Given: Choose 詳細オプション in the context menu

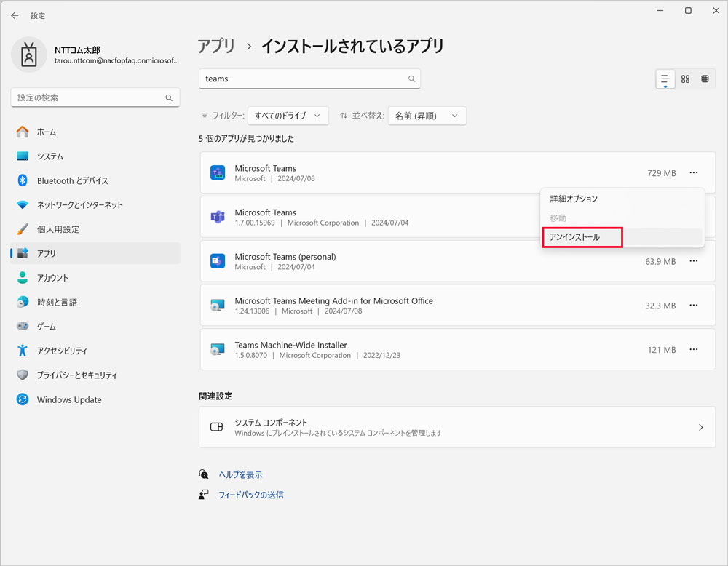Looking at the screenshot, I should point(622,199).
